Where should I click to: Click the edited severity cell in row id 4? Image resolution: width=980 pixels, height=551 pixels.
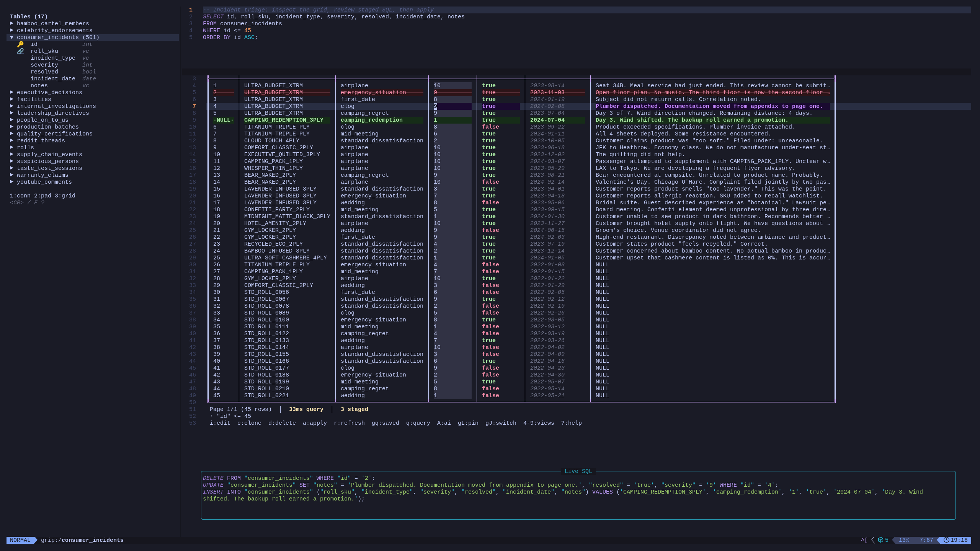click(452, 106)
